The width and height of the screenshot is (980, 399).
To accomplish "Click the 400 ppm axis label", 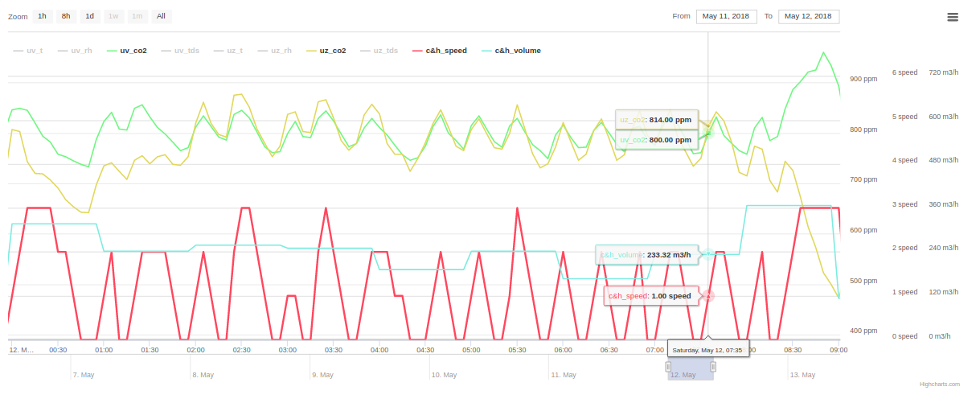I will point(863,331).
